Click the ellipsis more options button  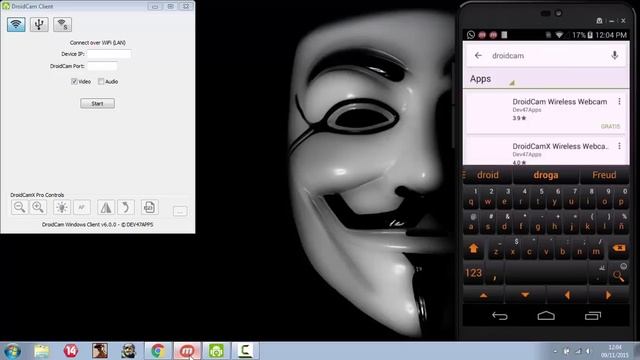tap(180, 211)
